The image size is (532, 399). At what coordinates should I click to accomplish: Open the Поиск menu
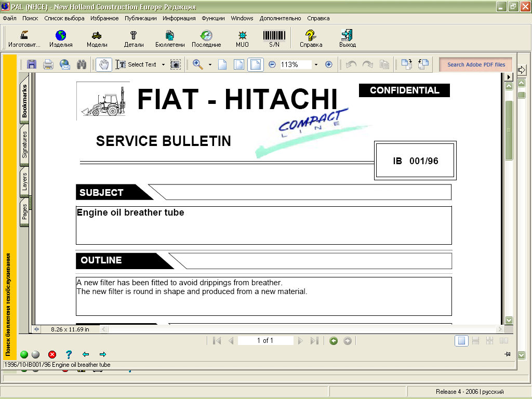tap(30, 18)
